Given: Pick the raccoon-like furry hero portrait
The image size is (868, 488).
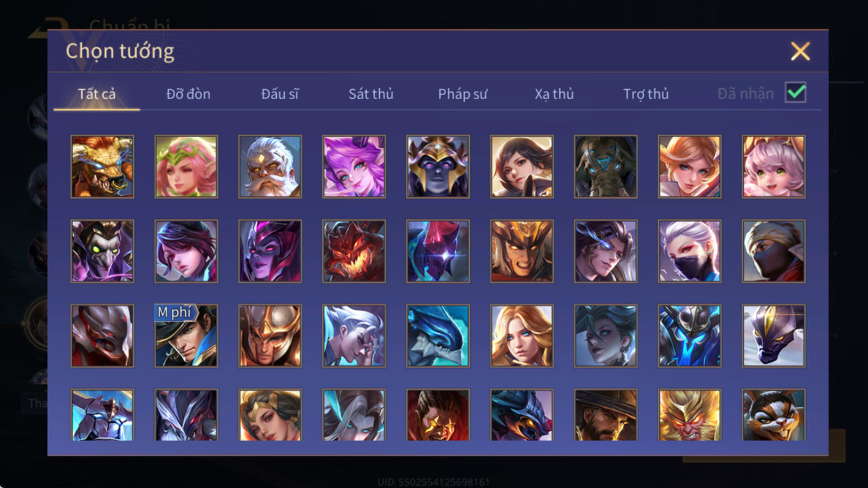Looking at the screenshot, I should tap(774, 415).
